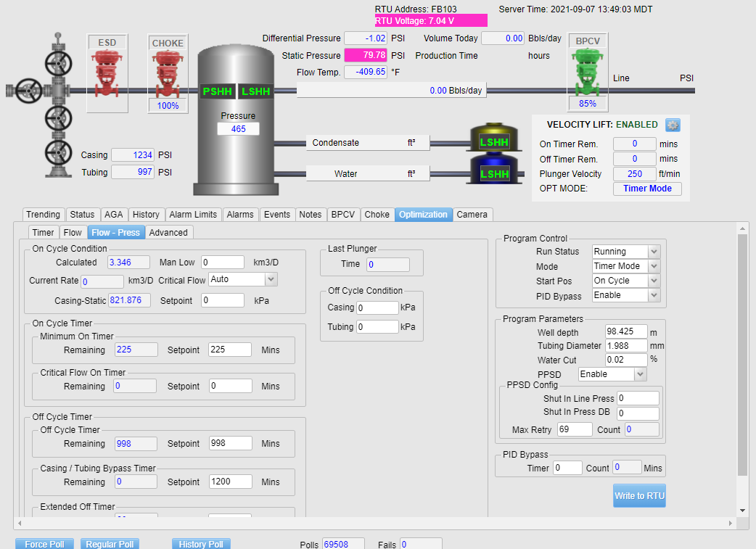756x549 pixels.
Task: Go to the AGA tab
Action: (x=114, y=215)
